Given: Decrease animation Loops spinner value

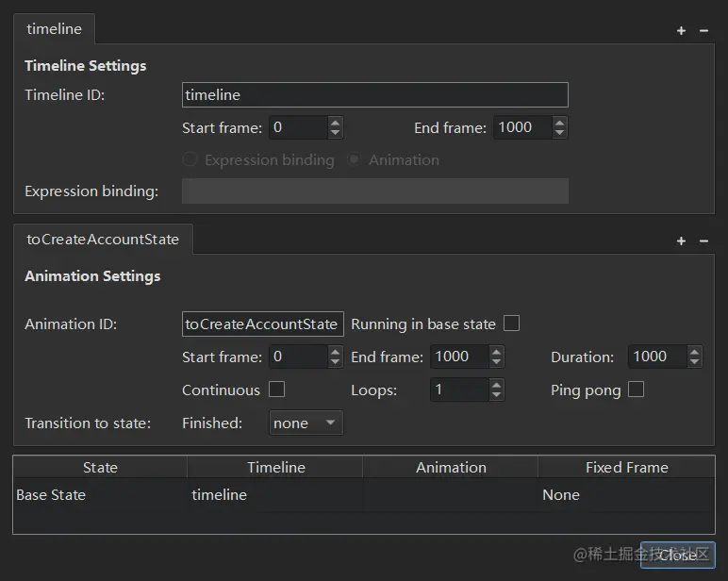Looking at the screenshot, I should (x=497, y=395).
